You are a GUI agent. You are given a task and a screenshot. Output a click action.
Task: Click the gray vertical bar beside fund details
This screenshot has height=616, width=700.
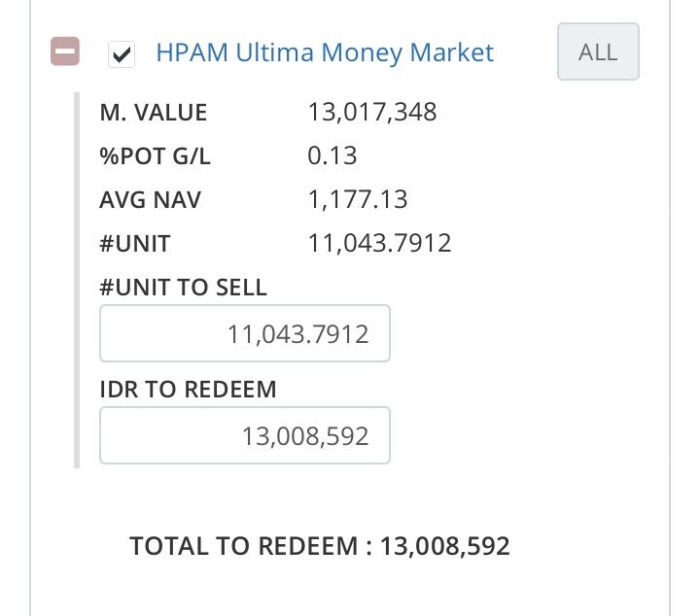(x=78, y=282)
